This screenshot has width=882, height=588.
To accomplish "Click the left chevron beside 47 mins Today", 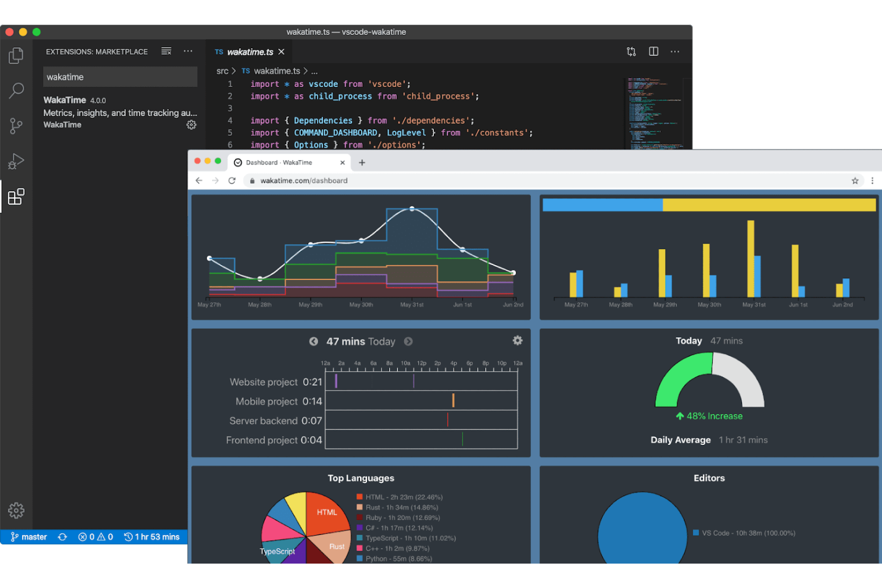I will 314,341.
